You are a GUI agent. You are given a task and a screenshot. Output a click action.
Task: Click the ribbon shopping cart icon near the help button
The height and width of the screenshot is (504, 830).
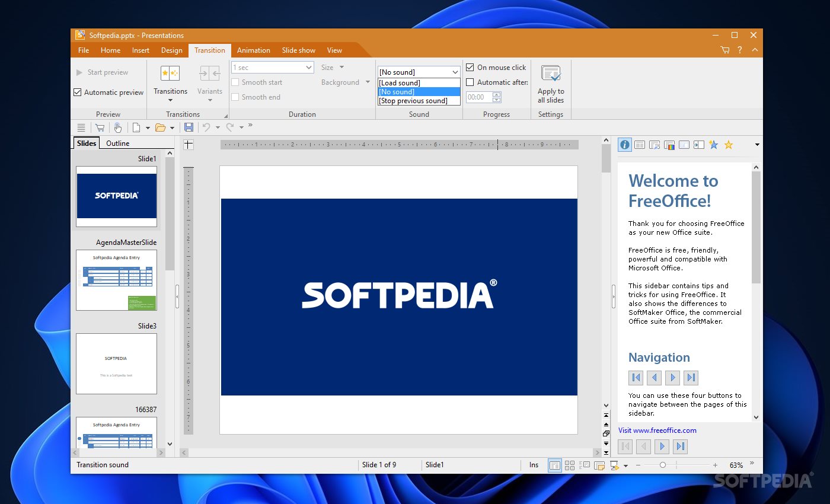click(x=725, y=50)
